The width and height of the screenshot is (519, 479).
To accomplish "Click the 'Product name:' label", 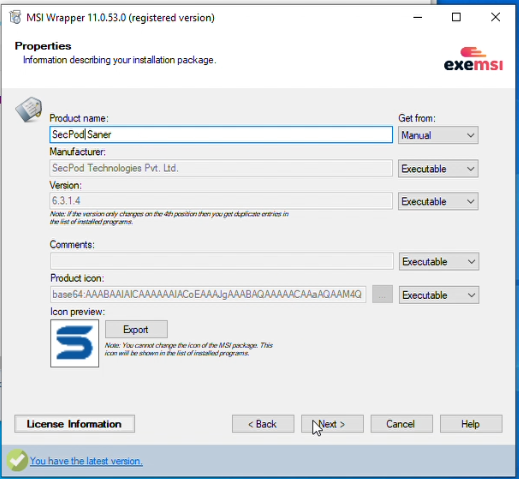I will tap(79, 118).
